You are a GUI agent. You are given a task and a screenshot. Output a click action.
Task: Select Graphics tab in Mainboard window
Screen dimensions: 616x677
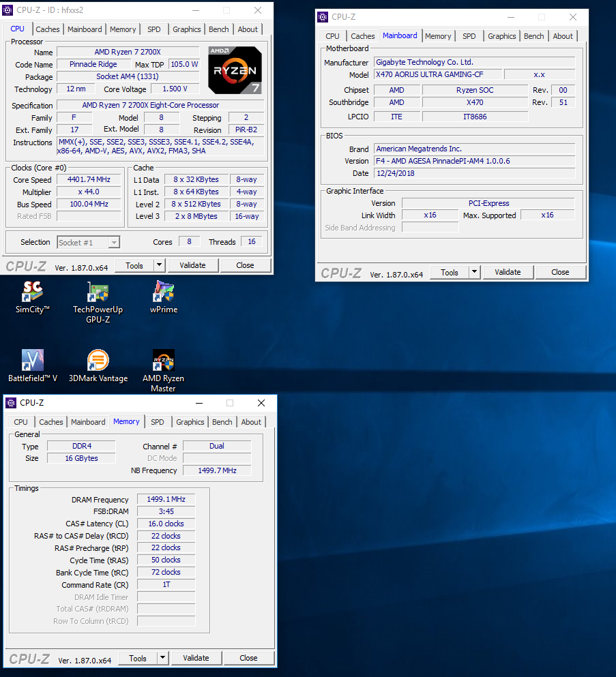502,36
